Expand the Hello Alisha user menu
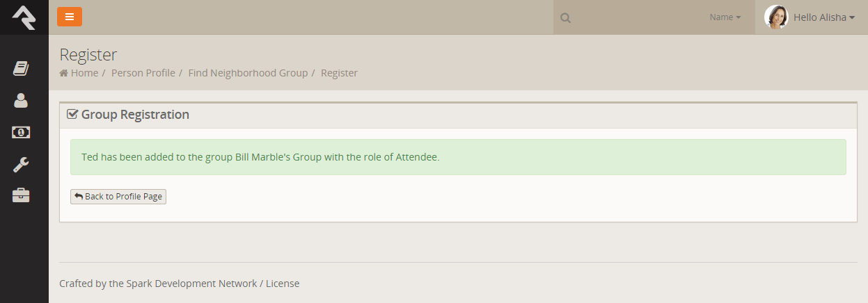868x303 pixels. [x=824, y=17]
